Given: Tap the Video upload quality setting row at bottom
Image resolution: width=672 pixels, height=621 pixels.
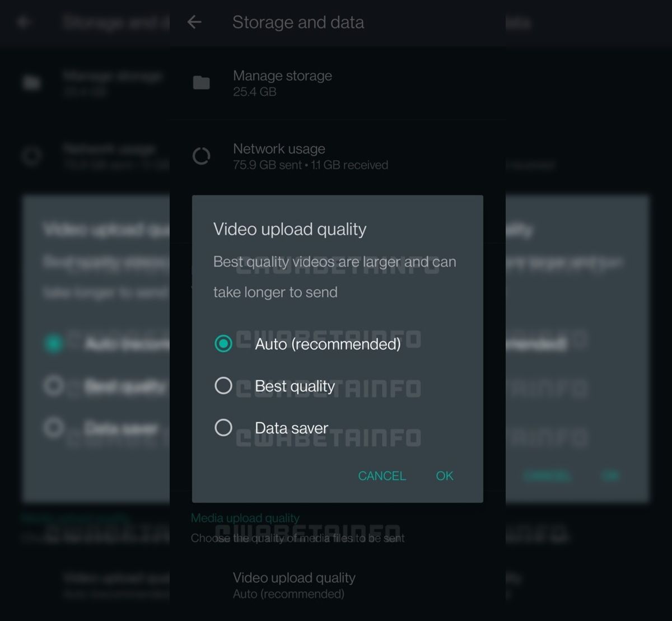Looking at the screenshot, I should click(x=294, y=585).
